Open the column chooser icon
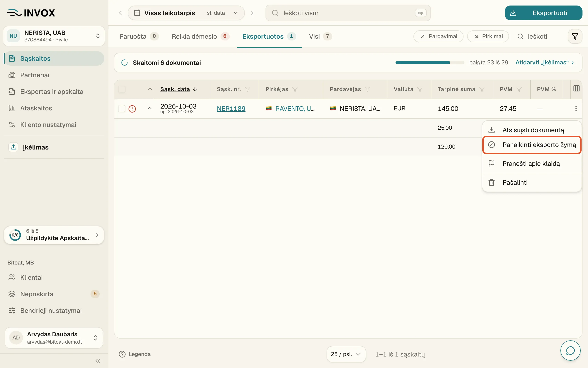 click(576, 89)
